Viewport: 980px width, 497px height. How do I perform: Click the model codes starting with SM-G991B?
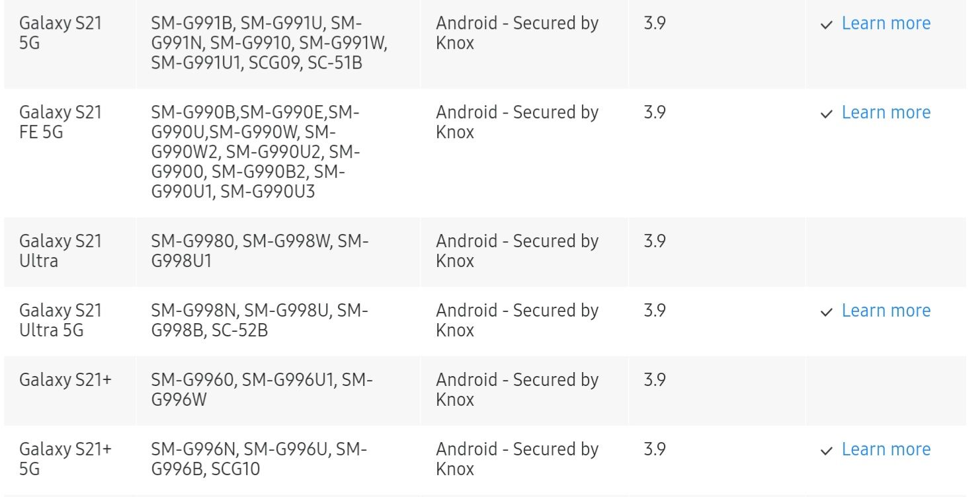point(268,44)
